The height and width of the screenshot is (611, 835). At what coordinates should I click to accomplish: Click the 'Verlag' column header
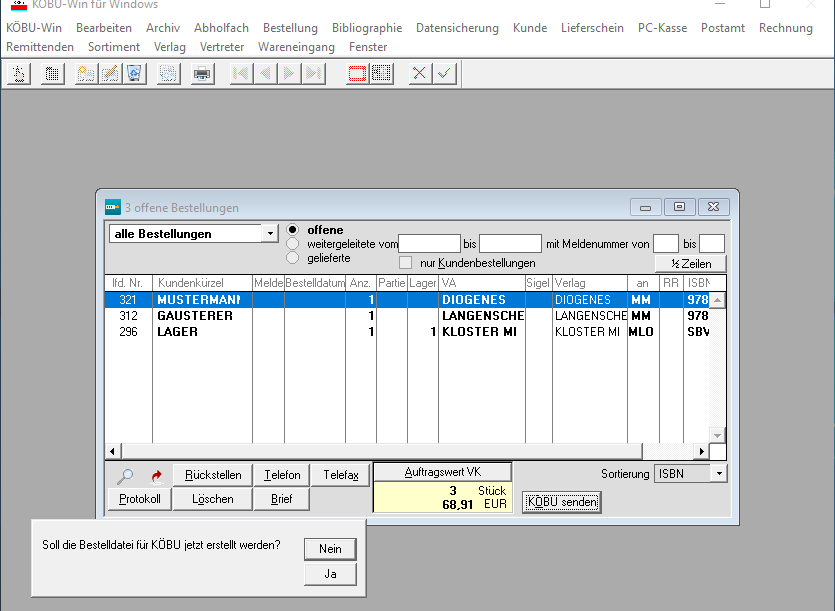pyautogui.click(x=590, y=283)
